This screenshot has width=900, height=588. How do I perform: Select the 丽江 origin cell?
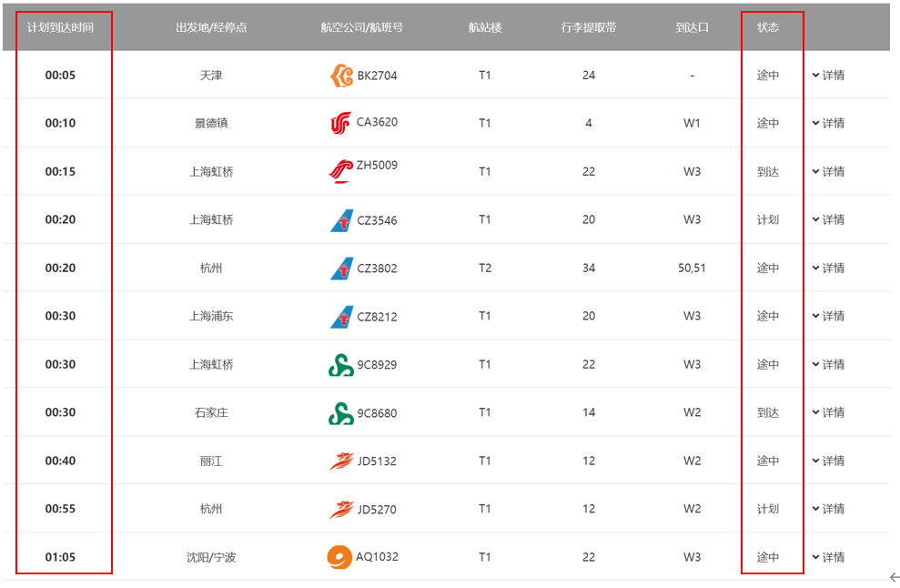point(211,461)
